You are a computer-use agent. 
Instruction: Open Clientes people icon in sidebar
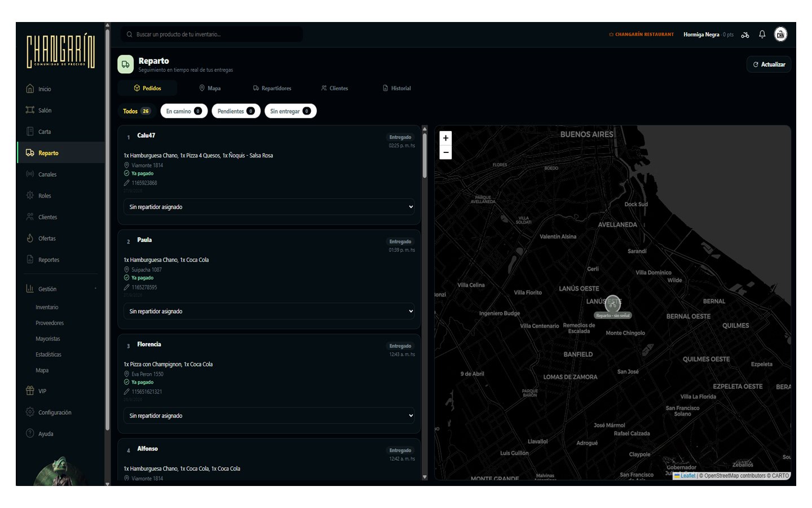coord(30,217)
